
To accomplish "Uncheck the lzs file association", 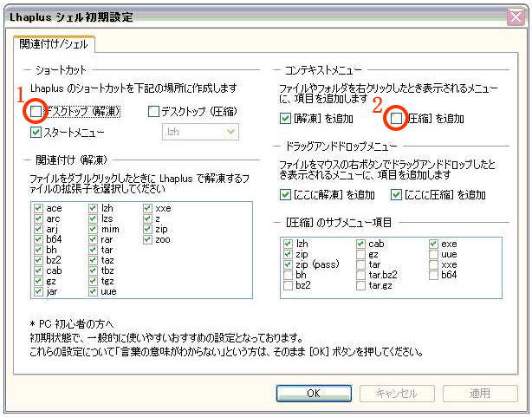I will click(x=93, y=218).
